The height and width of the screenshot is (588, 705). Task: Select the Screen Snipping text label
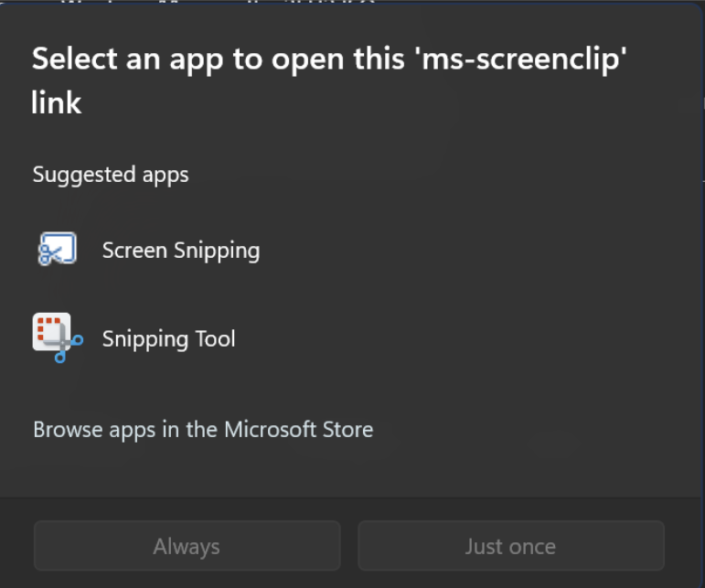coord(180,251)
